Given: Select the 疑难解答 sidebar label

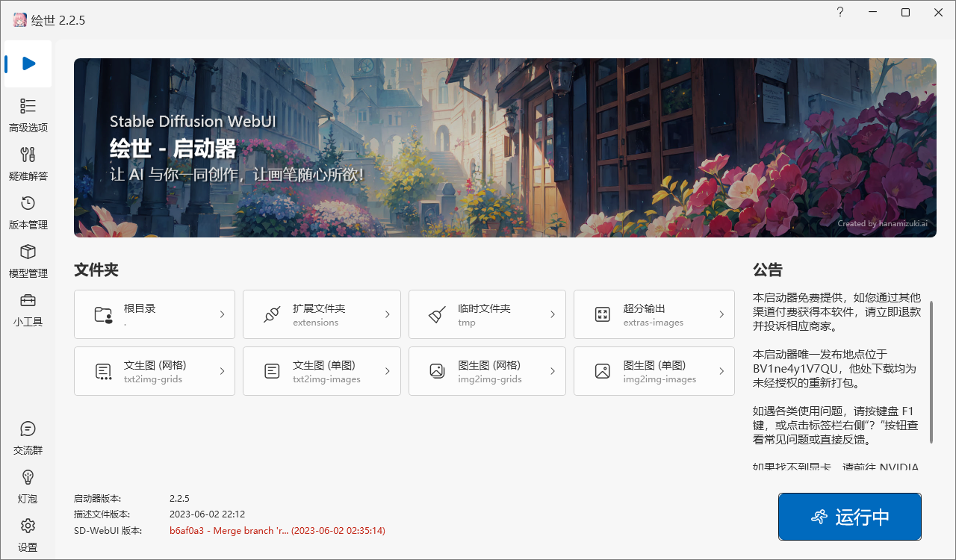Looking at the screenshot, I should pos(28,176).
